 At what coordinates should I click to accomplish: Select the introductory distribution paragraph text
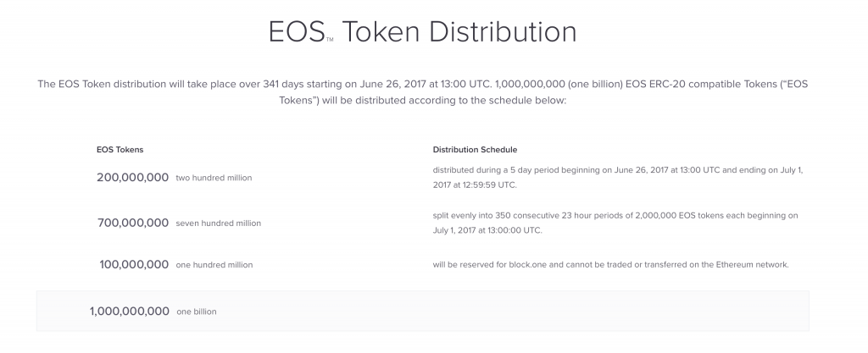click(x=422, y=92)
